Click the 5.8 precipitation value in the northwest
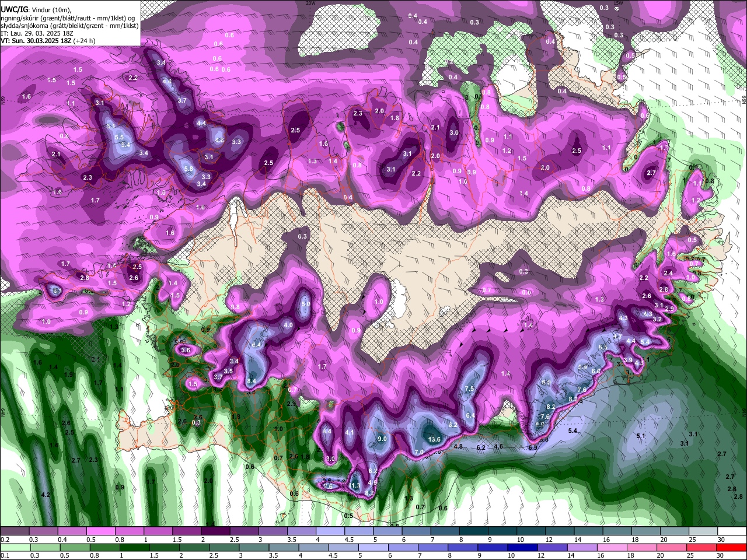The height and width of the screenshot is (560, 747). point(189,169)
